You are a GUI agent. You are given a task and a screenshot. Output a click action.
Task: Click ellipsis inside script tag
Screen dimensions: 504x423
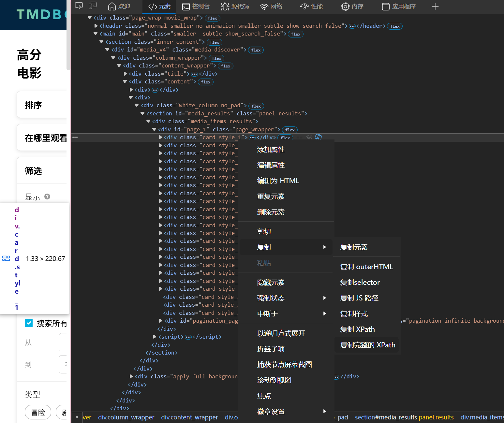[x=188, y=337]
